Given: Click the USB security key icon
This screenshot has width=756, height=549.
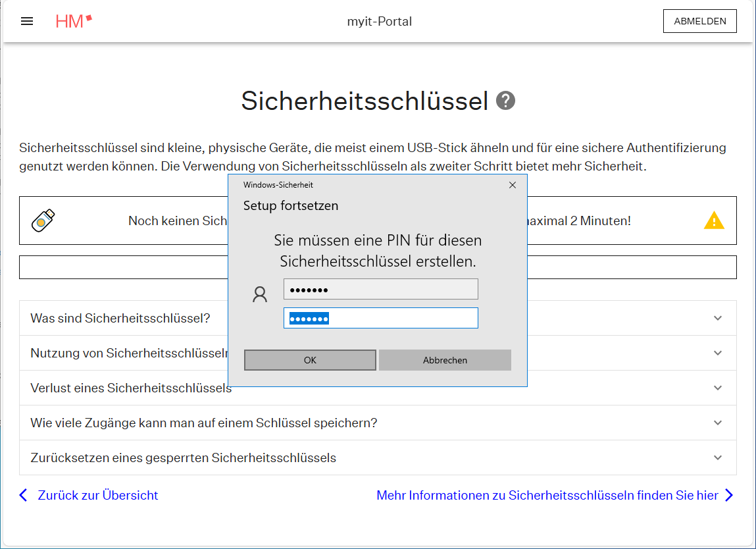Looking at the screenshot, I should [x=43, y=221].
